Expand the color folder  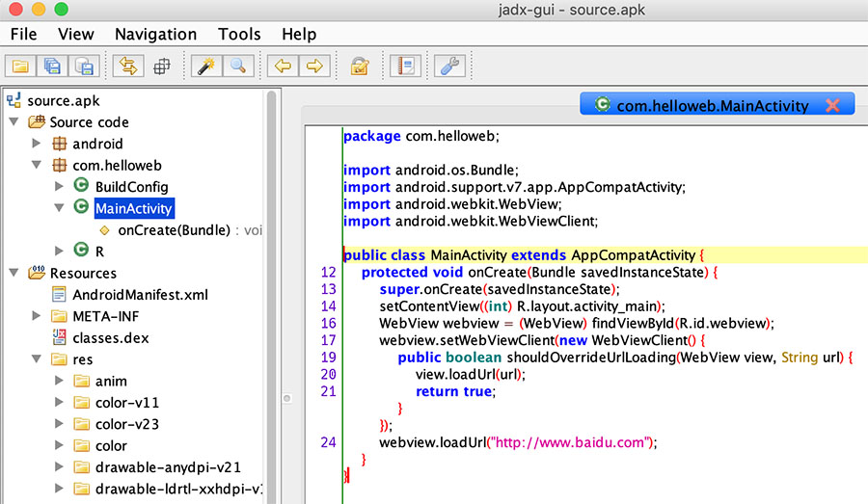[59, 445]
